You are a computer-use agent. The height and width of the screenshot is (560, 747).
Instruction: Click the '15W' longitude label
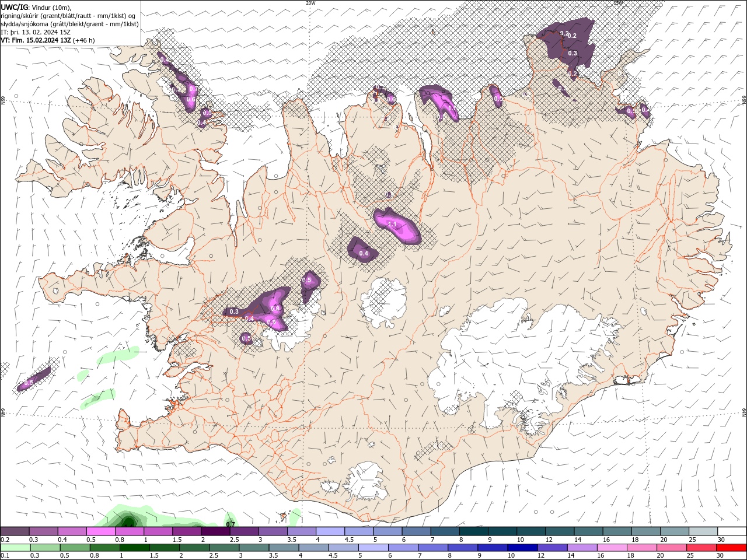618,3
